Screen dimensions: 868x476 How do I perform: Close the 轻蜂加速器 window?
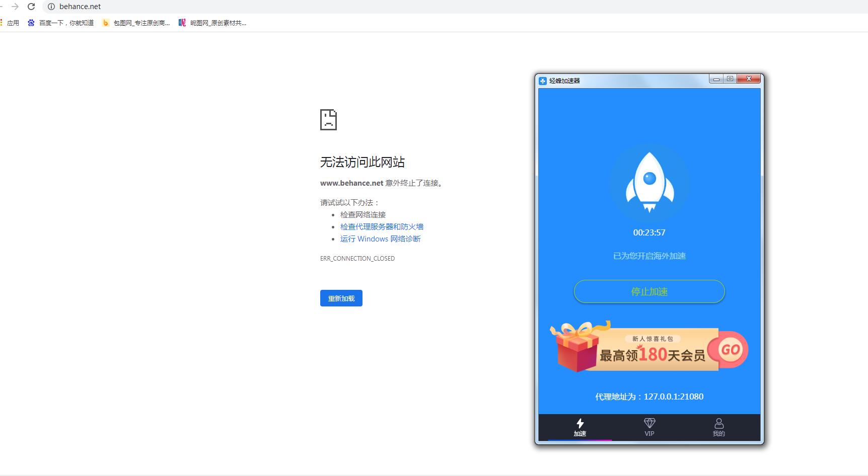[x=749, y=79]
